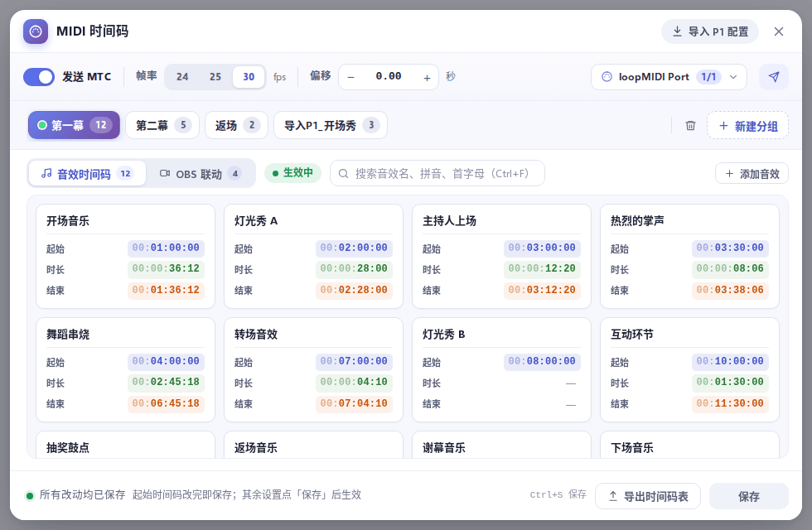This screenshot has height=530, width=812.
Task: Click the 转场音效 card title
Action: (256, 335)
